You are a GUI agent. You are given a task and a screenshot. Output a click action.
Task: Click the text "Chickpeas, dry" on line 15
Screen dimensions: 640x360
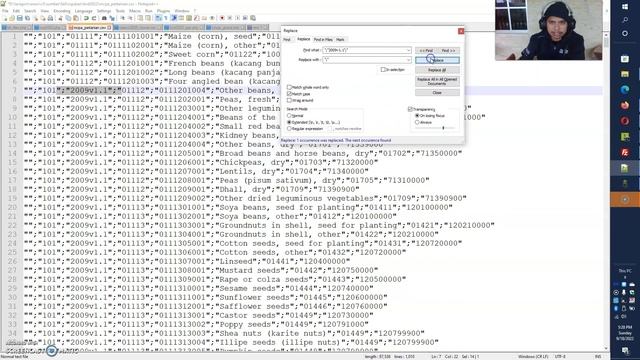click(252, 162)
